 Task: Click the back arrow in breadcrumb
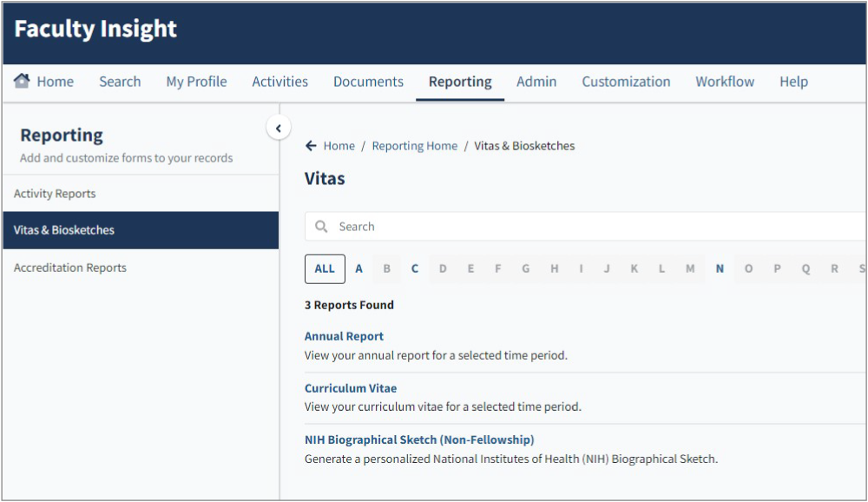coord(311,146)
